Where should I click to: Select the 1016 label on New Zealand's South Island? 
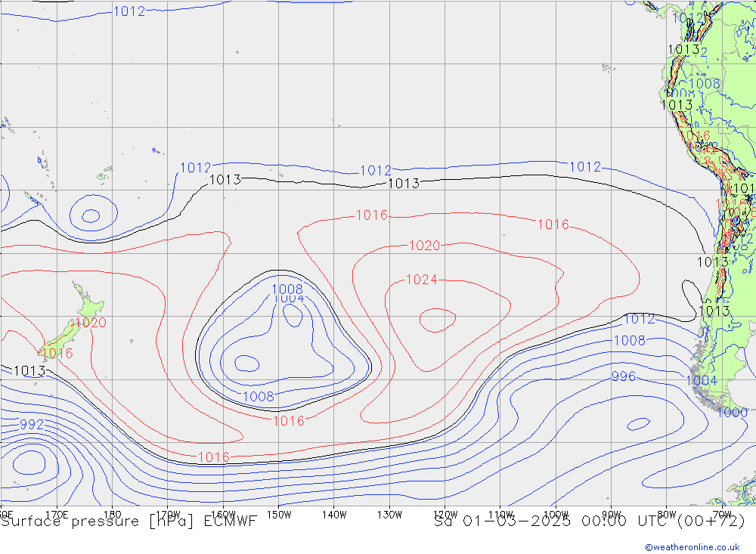click(57, 354)
